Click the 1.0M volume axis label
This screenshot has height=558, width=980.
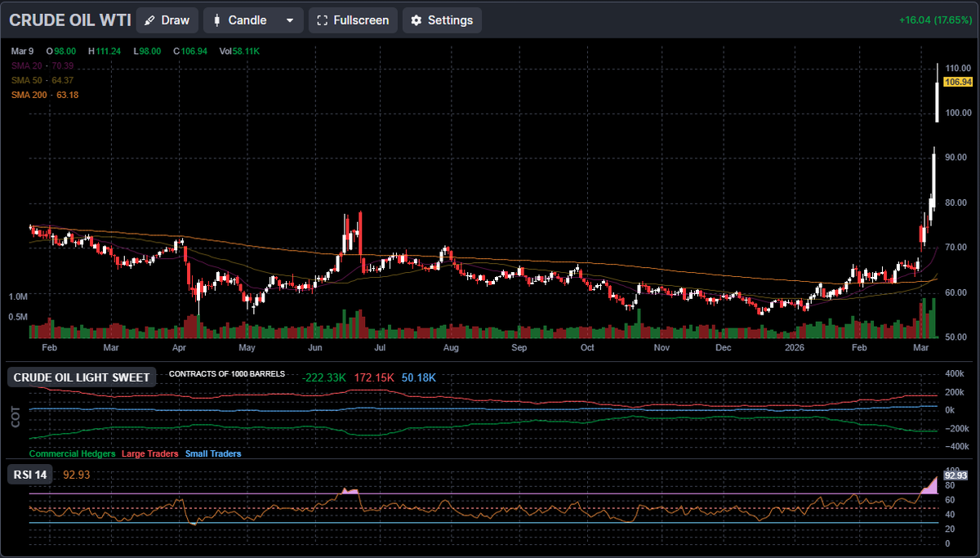coord(19,297)
